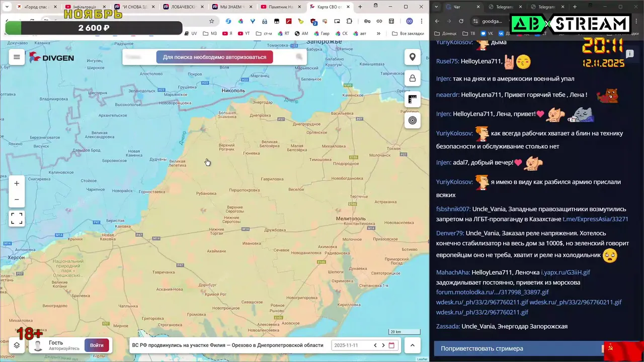Screen dimensions: 644x362
Task: Open the ТВ bookmarks folder
Action: pos(469,34)
